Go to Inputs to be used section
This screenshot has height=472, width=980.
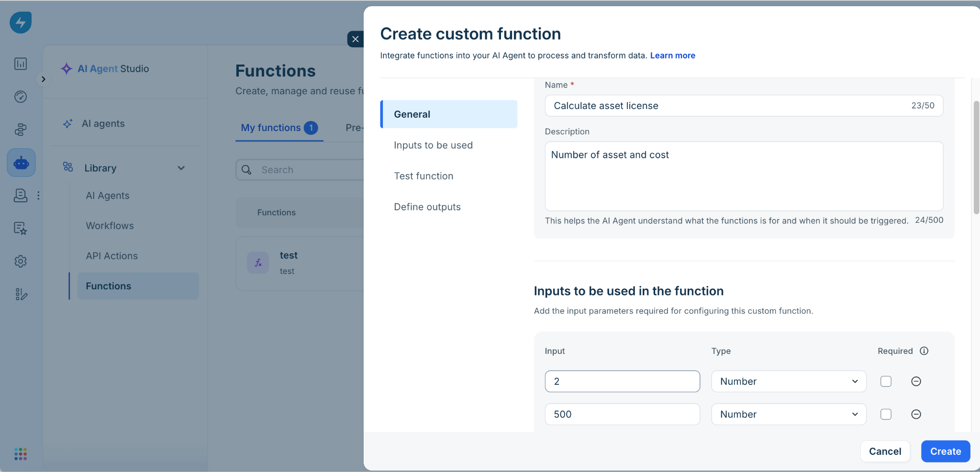[x=433, y=145]
